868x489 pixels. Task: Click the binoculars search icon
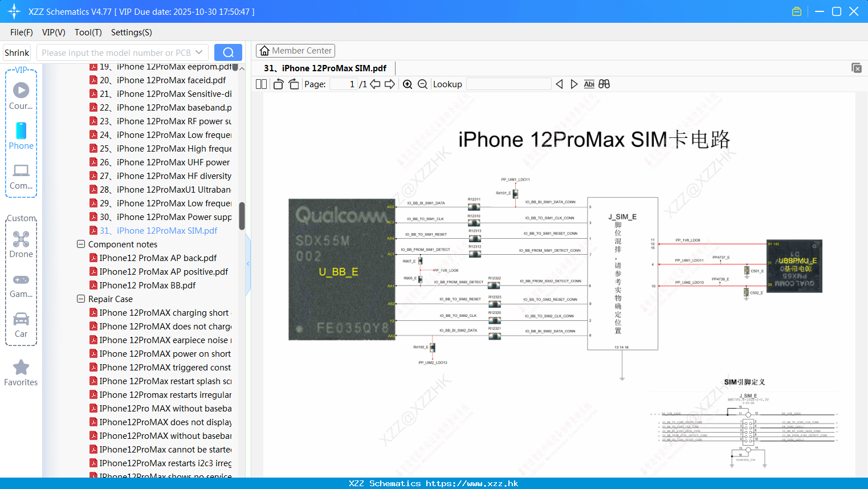tap(604, 84)
